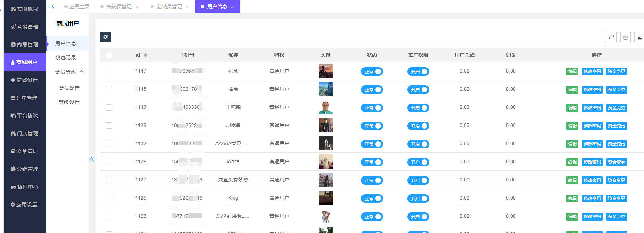The width and height of the screenshot is (644, 233).
Task: Open 平台协议 in sidebar
Action: pos(25,116)
